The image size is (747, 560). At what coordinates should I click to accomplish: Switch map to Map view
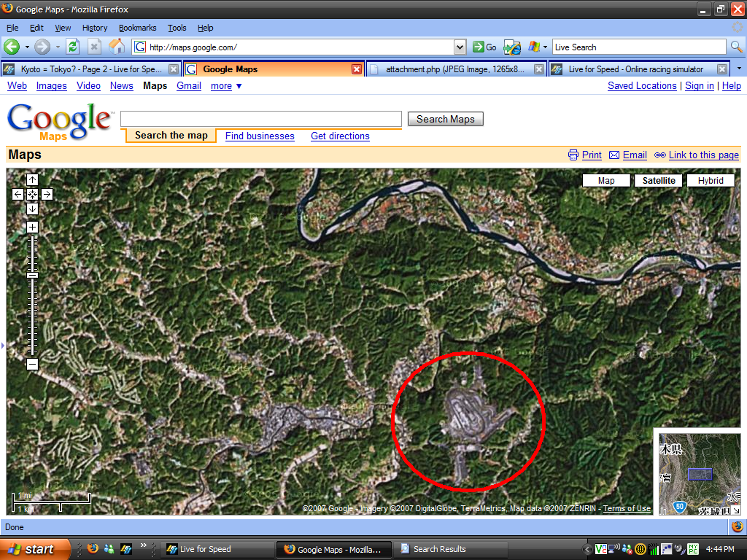606,181
